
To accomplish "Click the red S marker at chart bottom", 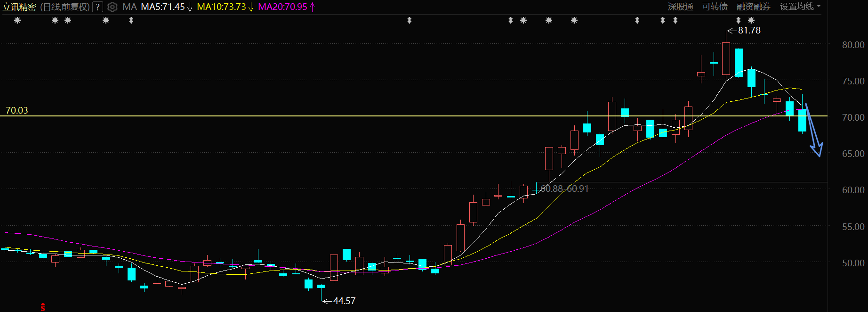I will pos(43,307).
